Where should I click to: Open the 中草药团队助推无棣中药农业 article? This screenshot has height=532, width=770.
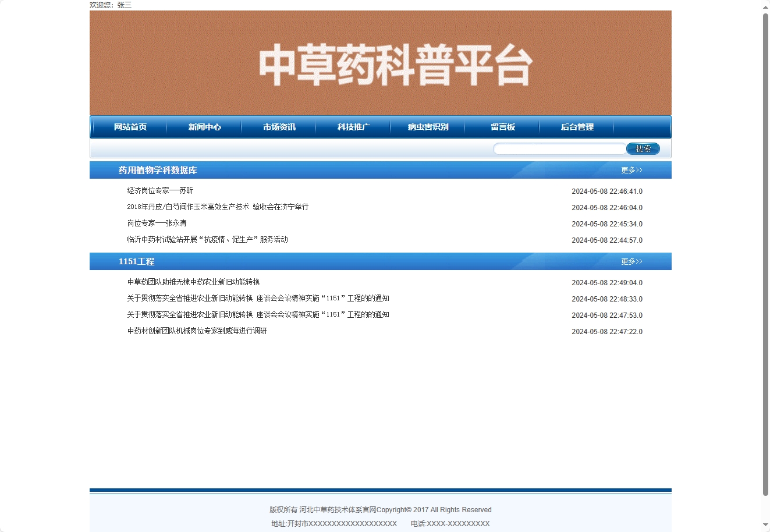[x=193, y=282]
